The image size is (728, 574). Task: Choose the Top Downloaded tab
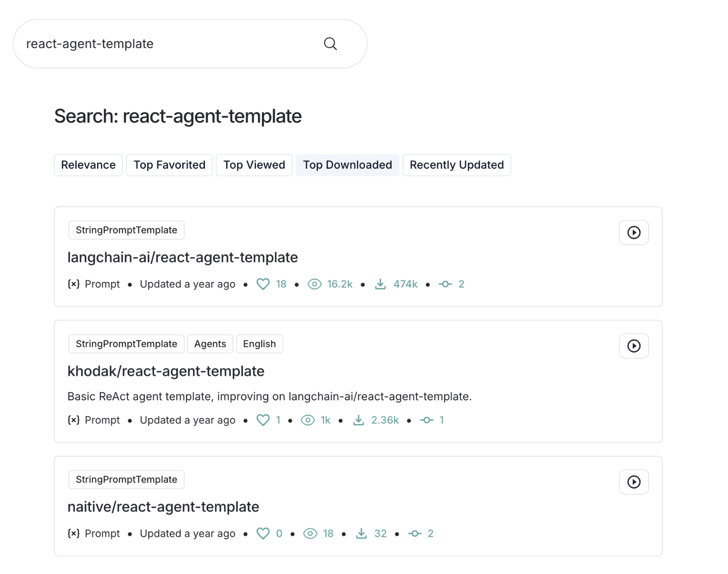point(348,165)
